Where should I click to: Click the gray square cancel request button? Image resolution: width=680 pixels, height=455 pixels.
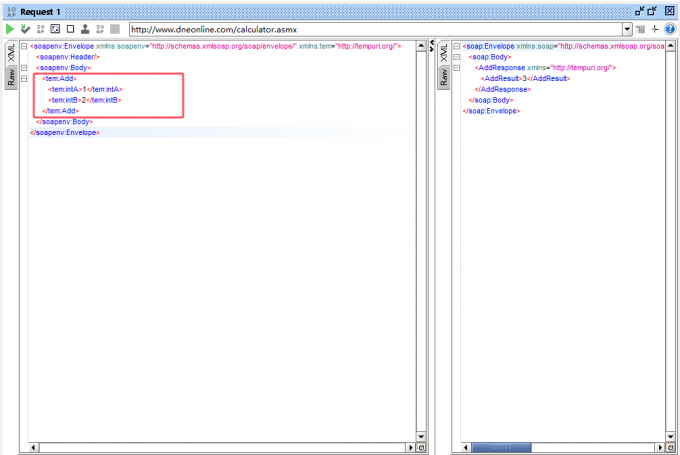coord(115,29)
